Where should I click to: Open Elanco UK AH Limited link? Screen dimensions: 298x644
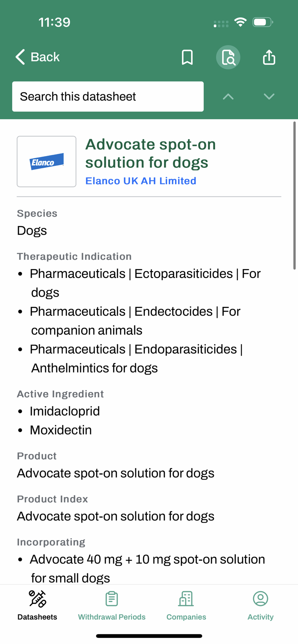pos(141,181)
